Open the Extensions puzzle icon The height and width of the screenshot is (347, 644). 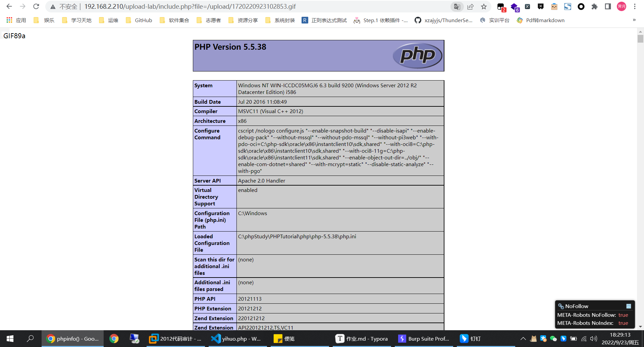(x=594, y=7)
